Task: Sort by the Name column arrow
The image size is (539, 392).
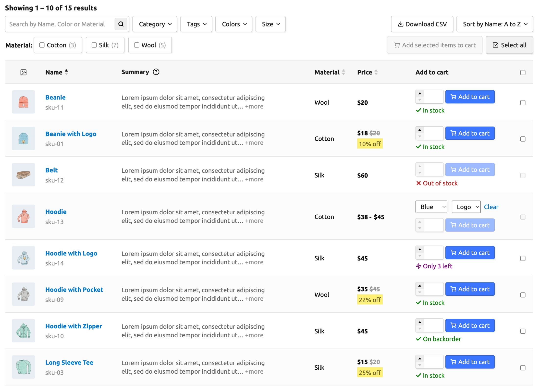Action: [x=66, y=72]
